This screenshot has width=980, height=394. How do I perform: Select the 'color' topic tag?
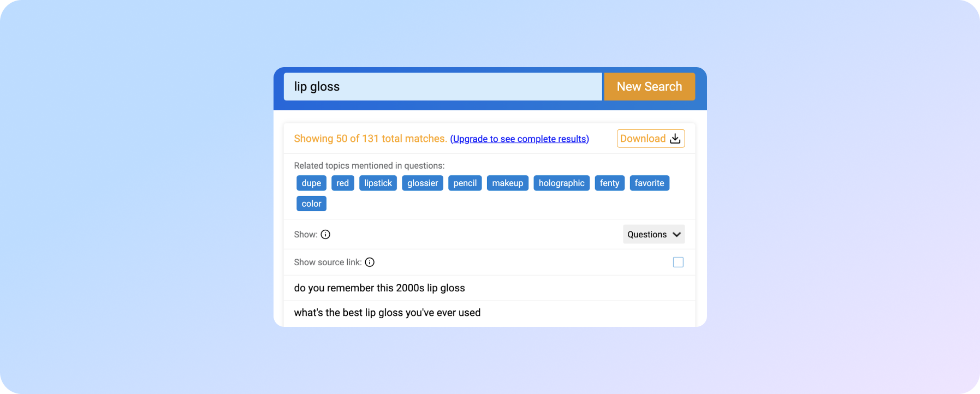pyautogui.click(x=311, y=203)
